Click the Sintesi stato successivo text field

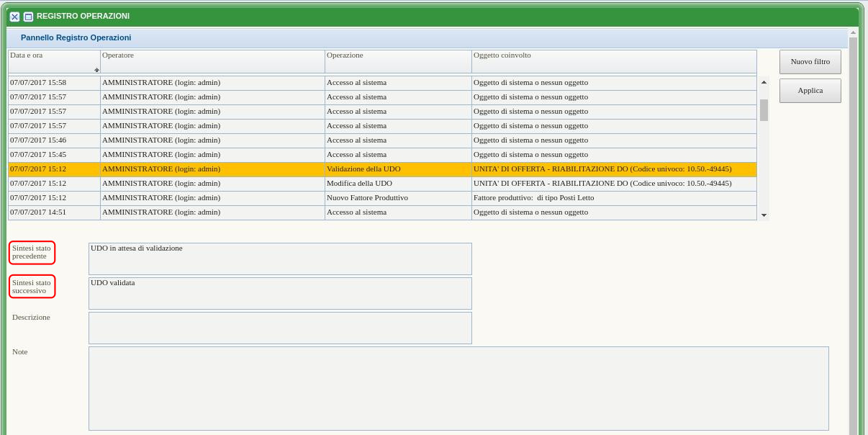(280, 293)
